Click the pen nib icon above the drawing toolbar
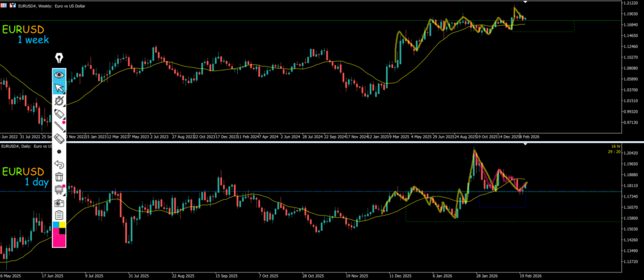The image size is (644, 280). pyautogui.click(x=60, y=57)
